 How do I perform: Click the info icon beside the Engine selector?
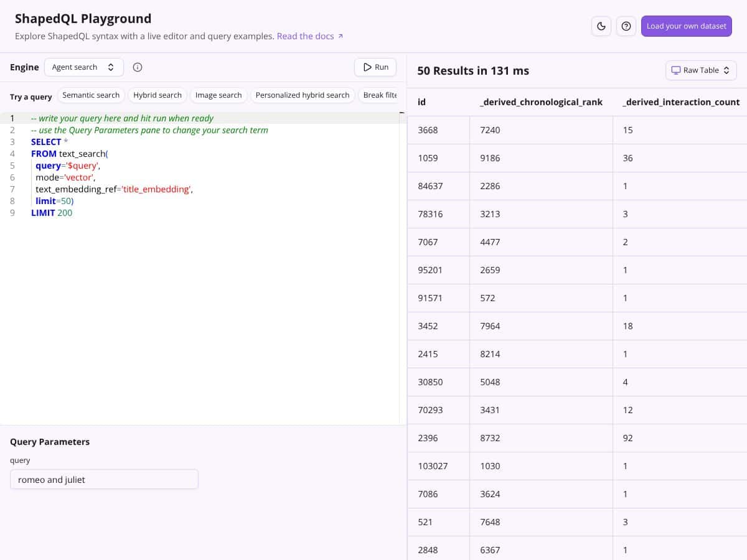point(138,67)
